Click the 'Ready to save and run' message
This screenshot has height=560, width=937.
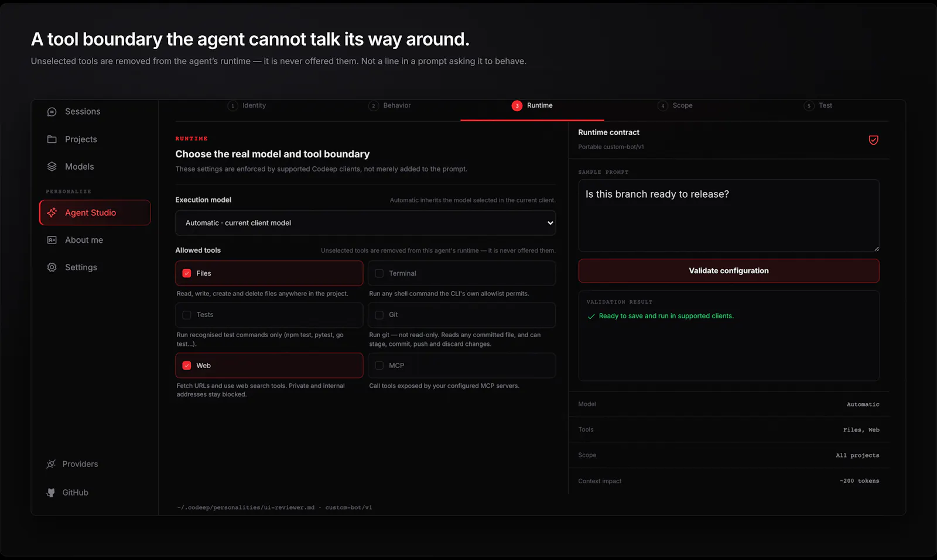tap(666, 316)
